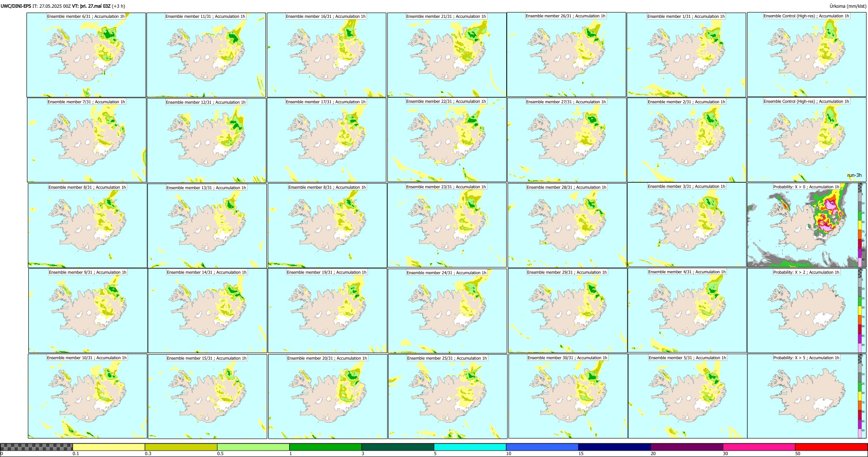Image resolution: width=868 pixels, height=457 pixels.
Task: Open the Ensemble member 22/31 map
Action: [447, 140]
